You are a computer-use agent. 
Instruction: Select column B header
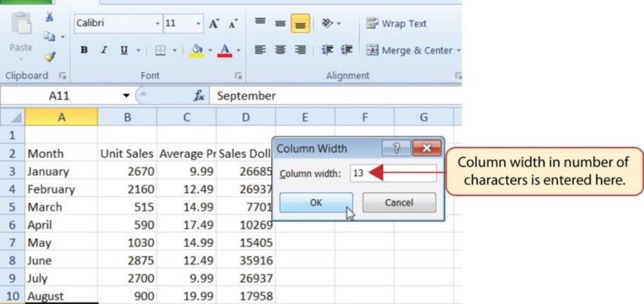[x=127, y=117]
